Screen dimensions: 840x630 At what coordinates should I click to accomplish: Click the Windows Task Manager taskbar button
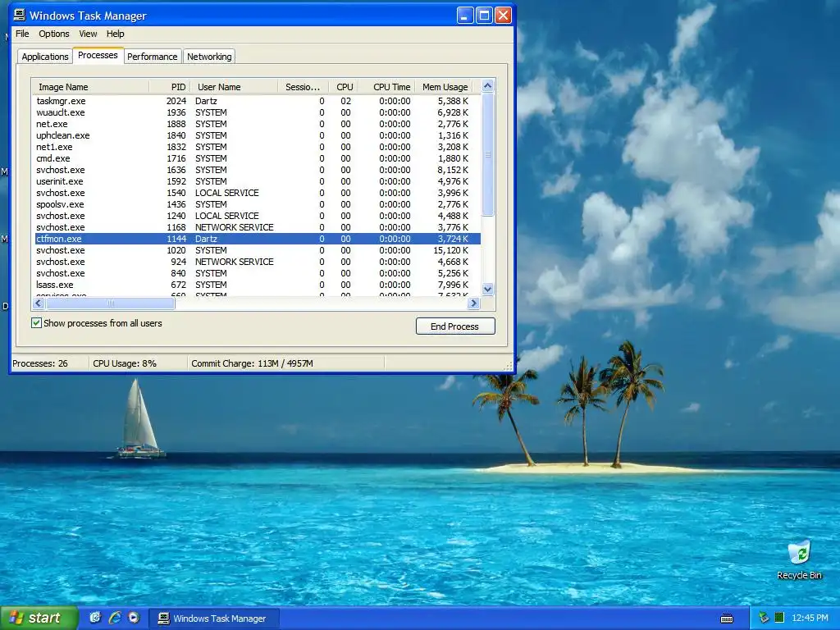[x=214, y=619]
